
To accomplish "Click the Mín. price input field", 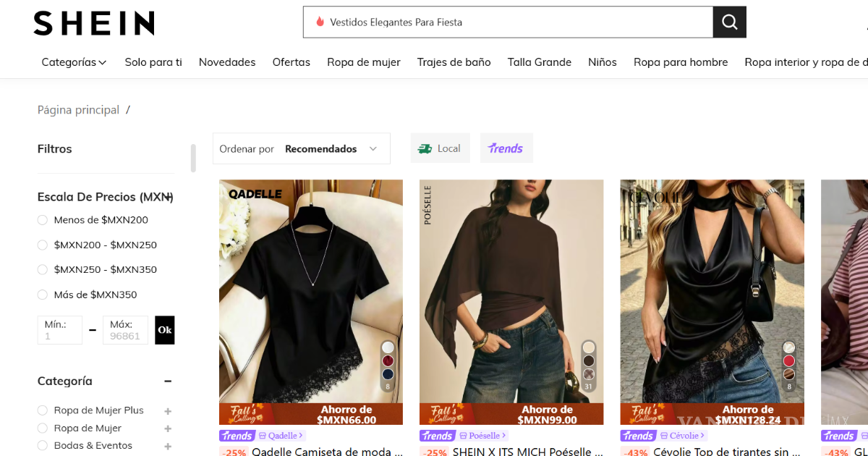I will [x=60, y=330].
